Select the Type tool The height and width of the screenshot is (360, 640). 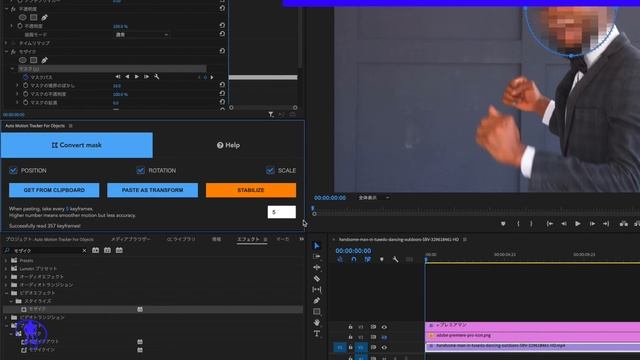317,334
